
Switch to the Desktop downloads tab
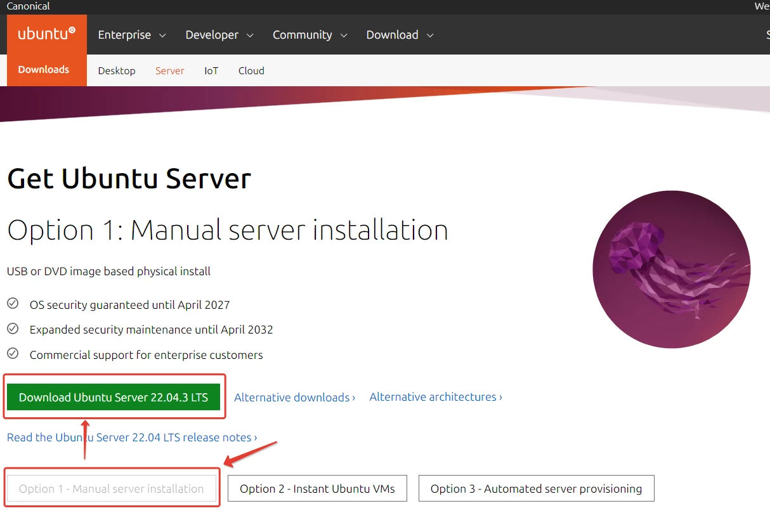point(117,70)
